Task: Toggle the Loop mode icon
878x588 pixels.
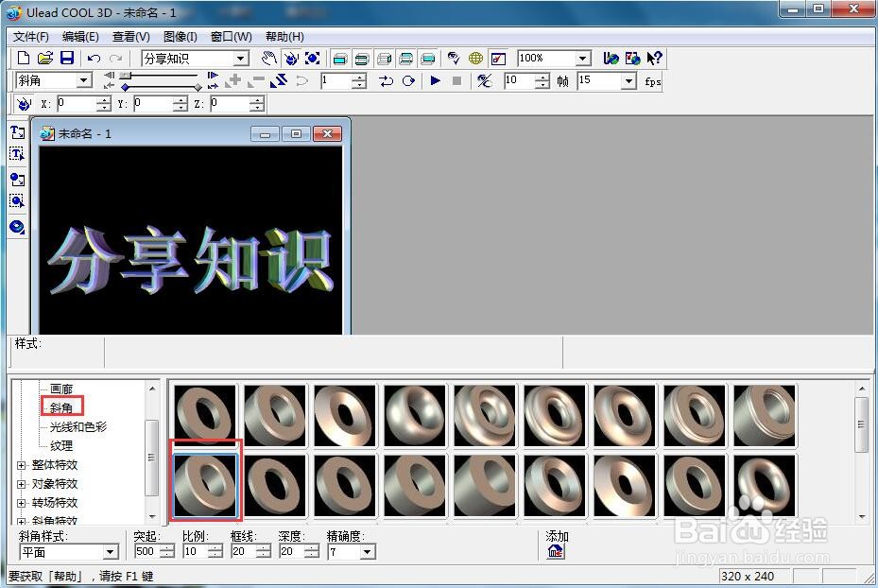Action: (387, 80)
